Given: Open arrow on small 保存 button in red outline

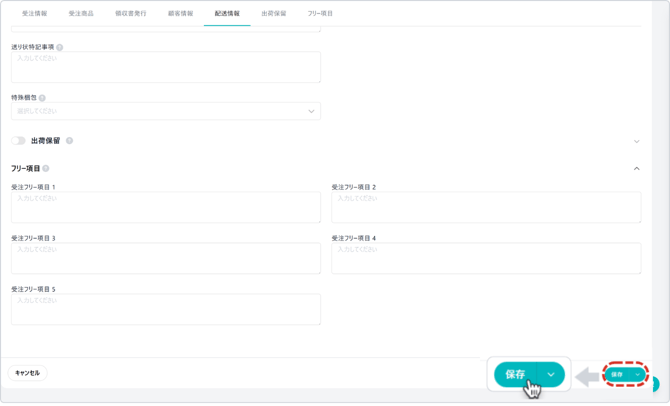Looking at the screenshot, I should tap(637, 375).
